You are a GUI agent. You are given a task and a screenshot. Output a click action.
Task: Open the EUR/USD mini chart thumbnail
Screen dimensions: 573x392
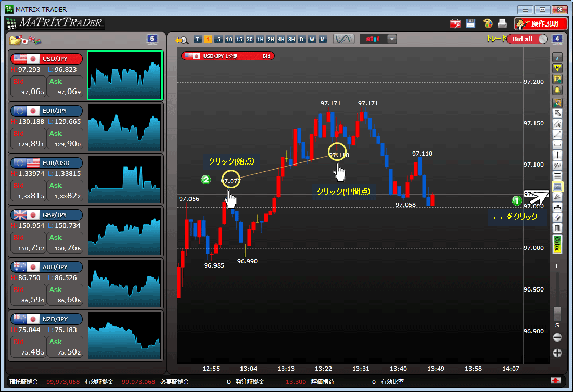pyautogui.click(x=124, y=180)
